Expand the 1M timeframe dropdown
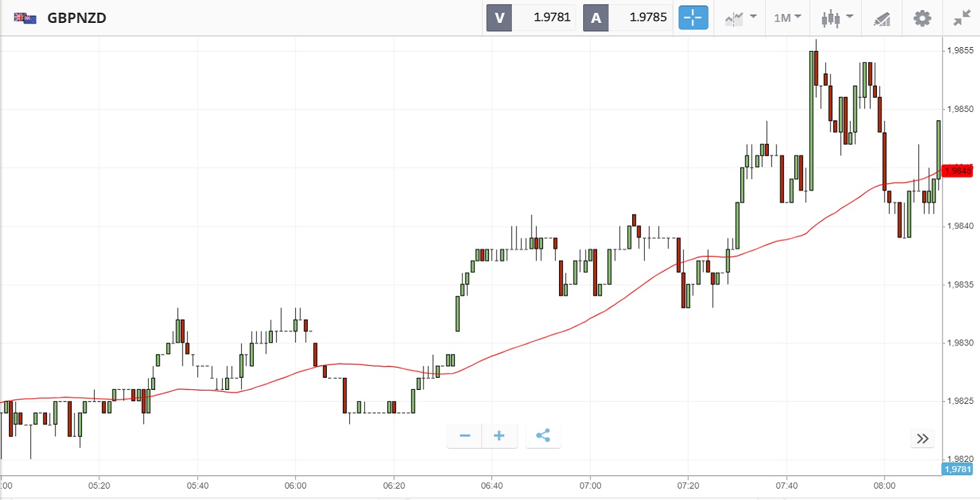This screenshot has width=980, height=500. click(787, 18)
